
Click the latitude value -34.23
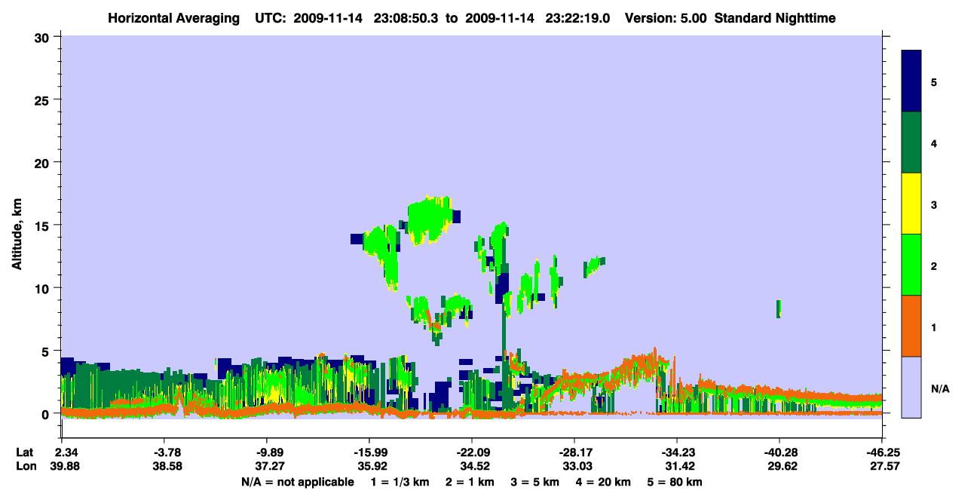click(677, 452)
